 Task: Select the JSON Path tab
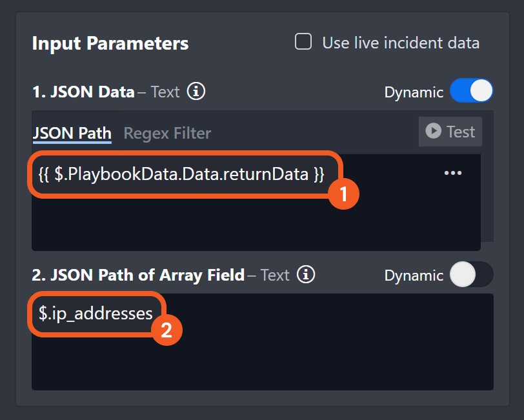point(72,133)
